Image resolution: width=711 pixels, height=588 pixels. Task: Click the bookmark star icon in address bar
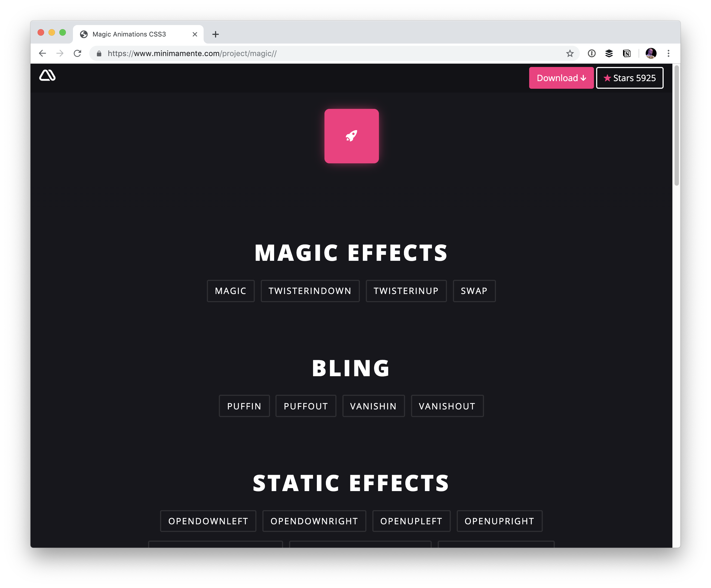tap(568, 53)
